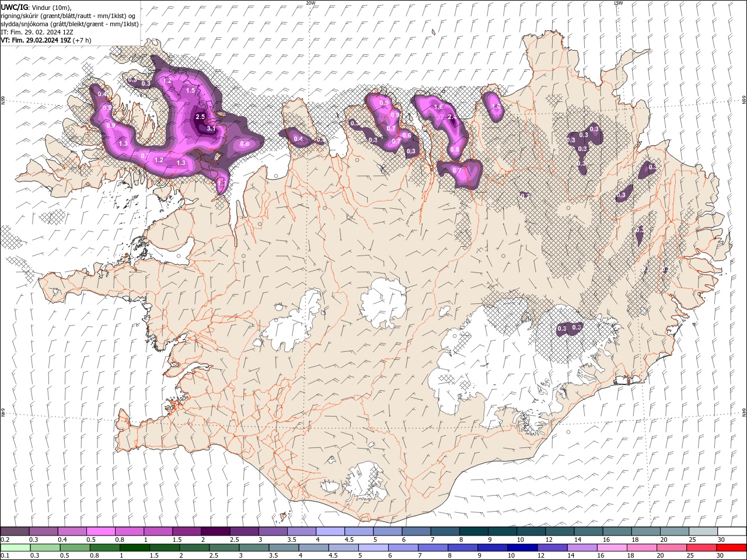This screenshot has height=560, width=747.
Task: Click the 20W longitude label
Action: tap(310, 3)
